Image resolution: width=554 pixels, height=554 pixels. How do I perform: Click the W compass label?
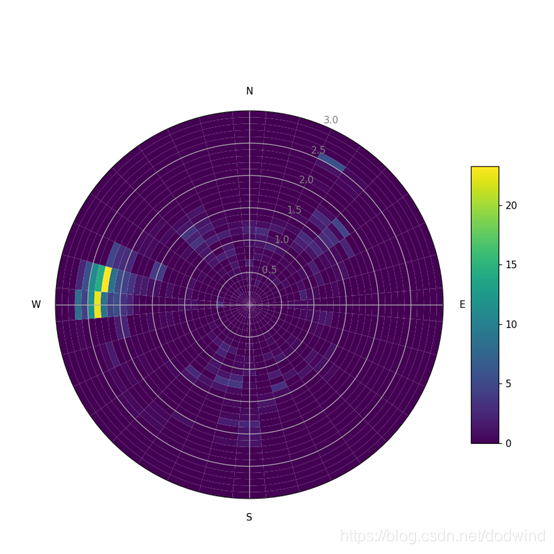click(36, 304)
